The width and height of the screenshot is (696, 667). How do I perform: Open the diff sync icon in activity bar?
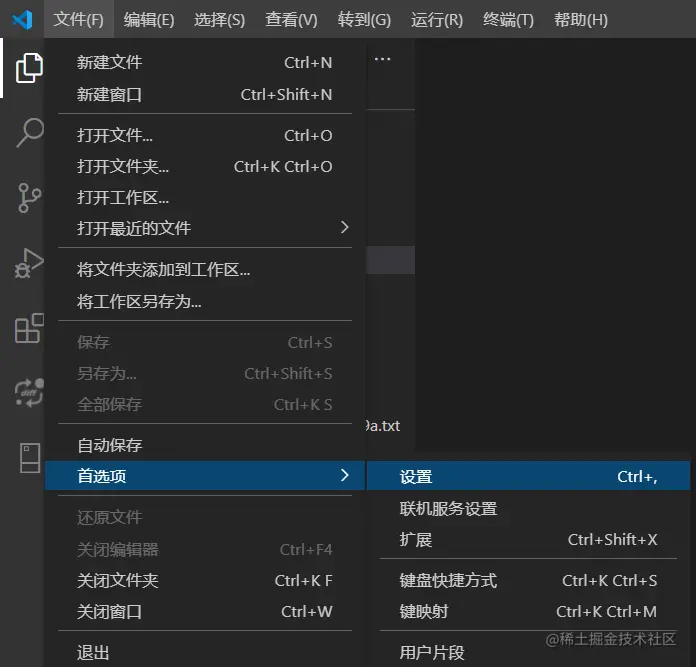point(29,393)
